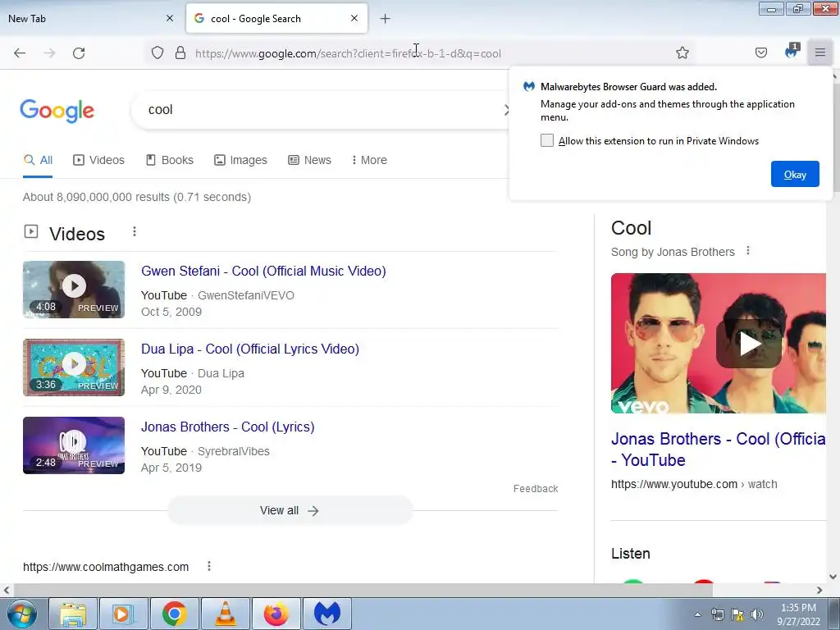Open options for Song by Jonas Brothers
The height and width of the screenshot is (630, 840).
(x=748, y=251)
